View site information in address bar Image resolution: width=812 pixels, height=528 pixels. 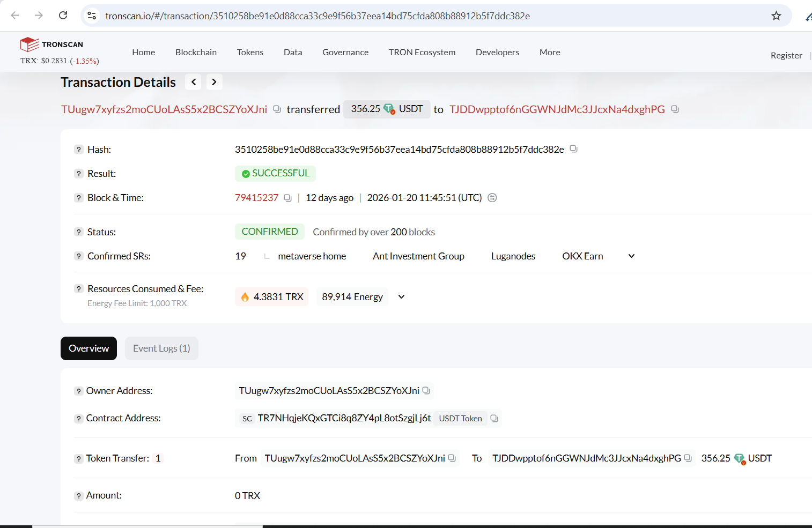click(x=92, y=16)
